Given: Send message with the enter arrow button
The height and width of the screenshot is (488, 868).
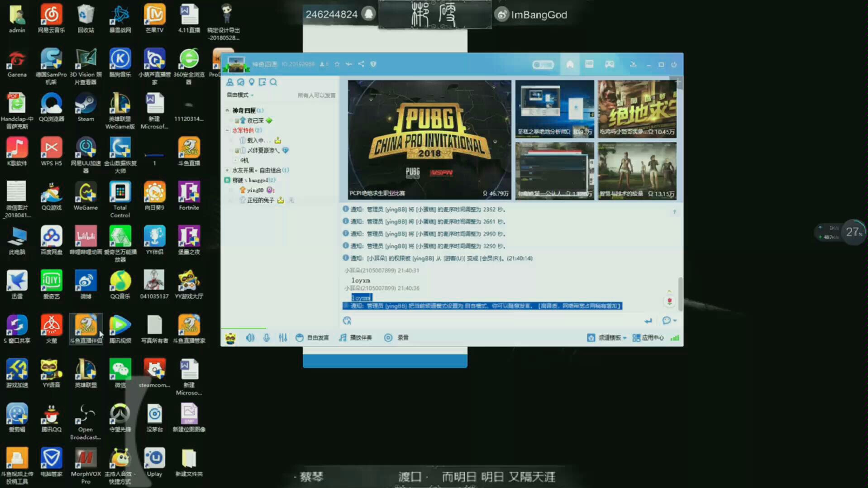Looking at the screenshot, I should (648, 321).
